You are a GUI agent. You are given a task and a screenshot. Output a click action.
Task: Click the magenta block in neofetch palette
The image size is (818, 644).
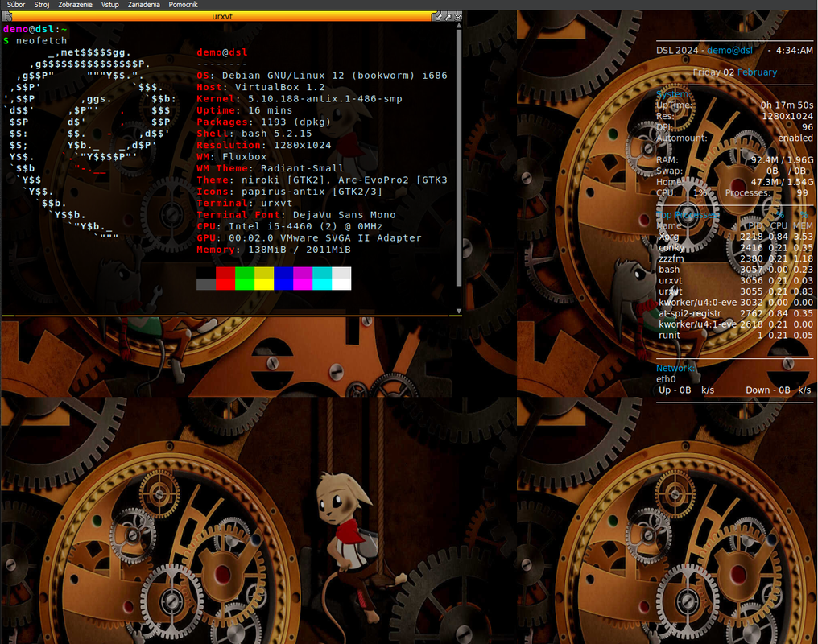303,279
